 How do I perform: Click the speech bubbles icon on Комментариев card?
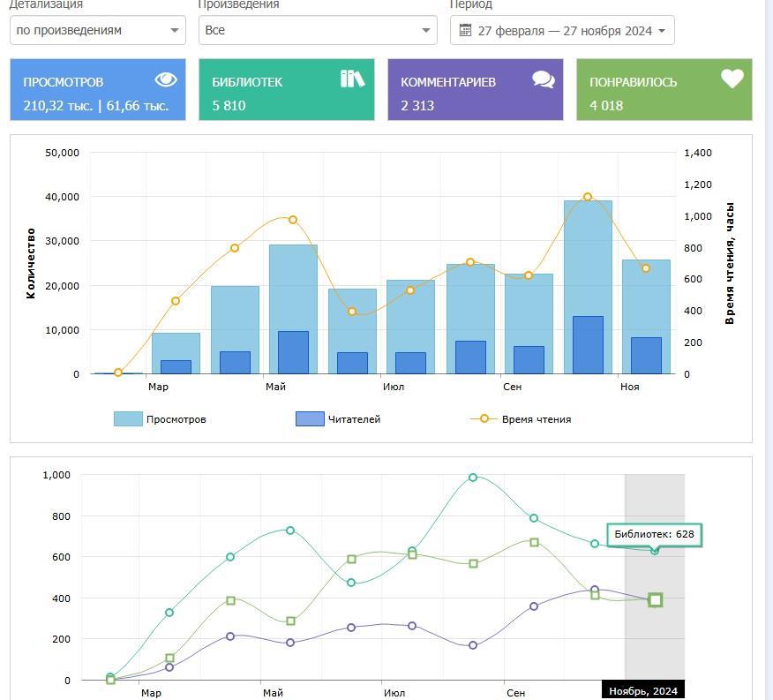[544, 79]
